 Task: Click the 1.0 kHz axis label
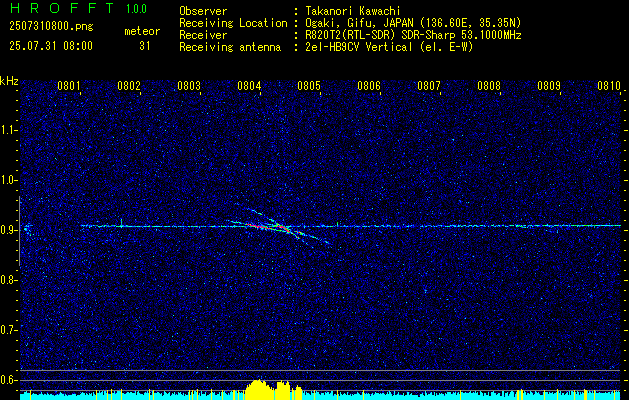pyautogui.click(x=8, y=180)
